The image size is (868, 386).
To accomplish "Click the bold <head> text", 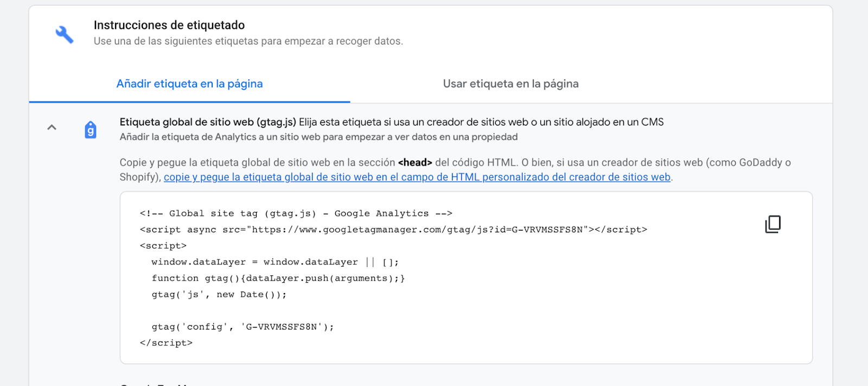I will pyautogui.click(x=415, y=162).
